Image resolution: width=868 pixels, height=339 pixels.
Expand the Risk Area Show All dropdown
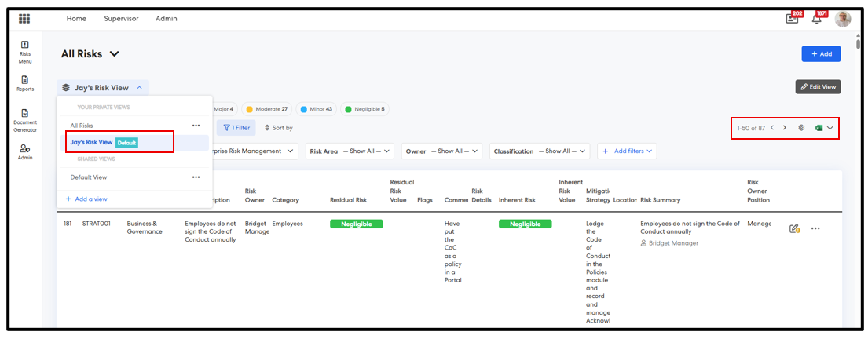(x=351, y=151)
